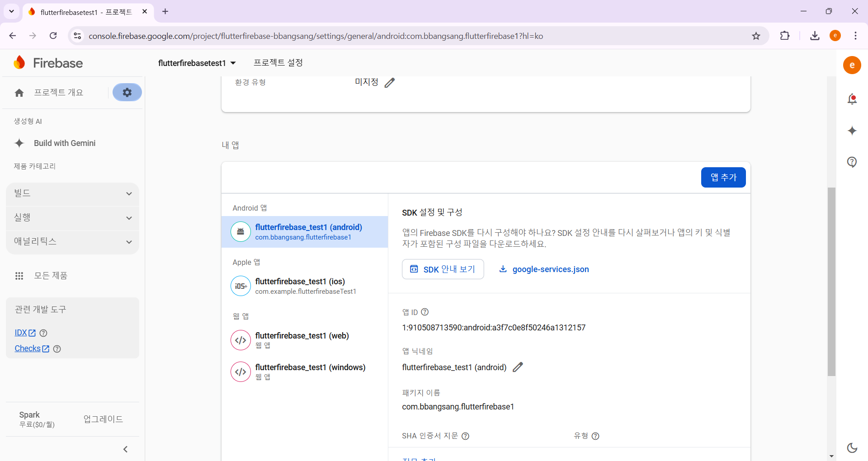Click the web app code icon
The height and width of the screenshot is (461, 868).
pos(241,340)
